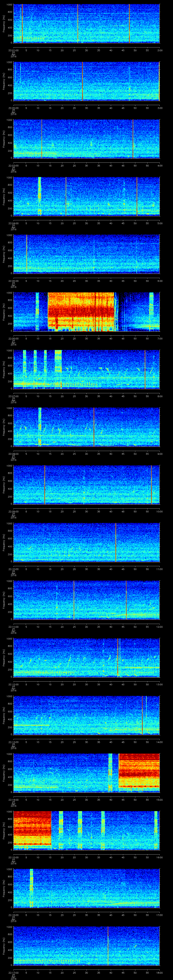Select the red spike near 51 seconds in the 22:04:00 spectrogram

[137, 197]
